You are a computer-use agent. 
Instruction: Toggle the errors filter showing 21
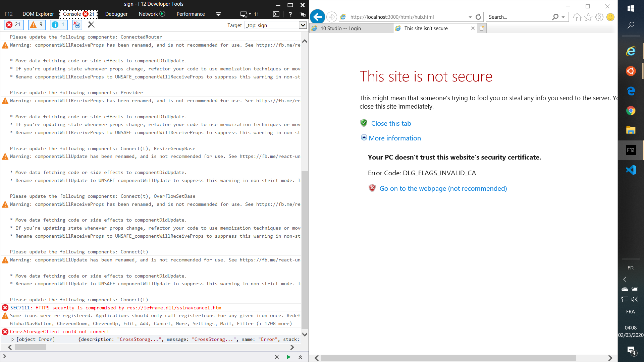pyautogui.click(x=13, y=24)
